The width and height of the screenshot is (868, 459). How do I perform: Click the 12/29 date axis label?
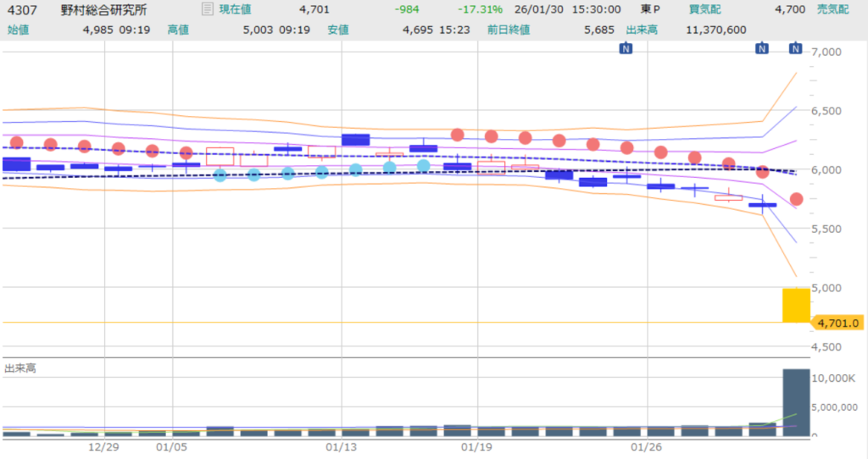103,446
